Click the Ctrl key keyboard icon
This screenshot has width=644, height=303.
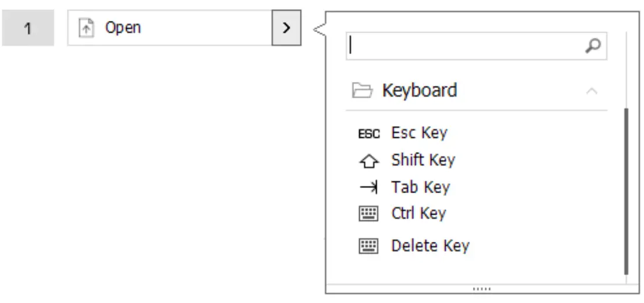point(368,215)
